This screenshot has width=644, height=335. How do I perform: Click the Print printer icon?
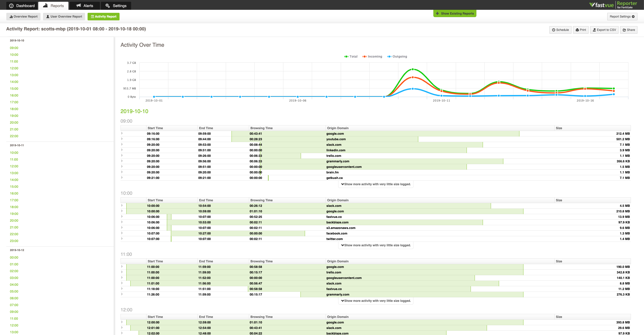tap(577, 30)
